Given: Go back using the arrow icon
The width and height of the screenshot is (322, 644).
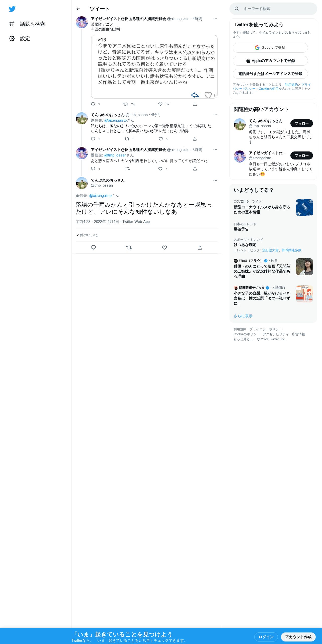Looking at the screenshot, I should coord(78,9).
